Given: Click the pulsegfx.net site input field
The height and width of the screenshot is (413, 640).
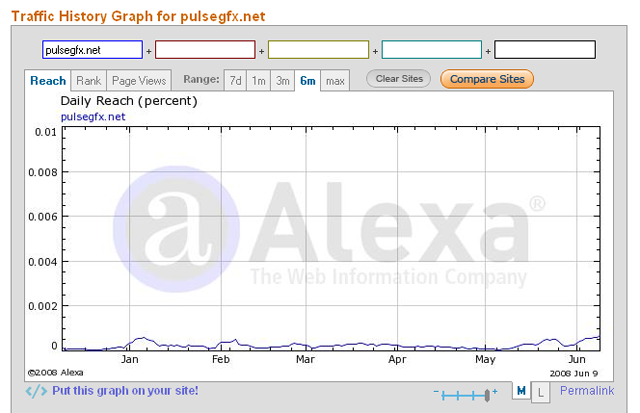Looking at the screenshot, I should pyautogui.click(x=92, y=50).
